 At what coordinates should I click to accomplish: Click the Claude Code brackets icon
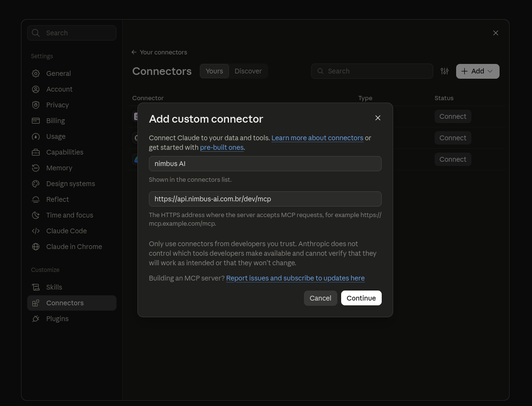pyautogui.click(x=36, y=231)
